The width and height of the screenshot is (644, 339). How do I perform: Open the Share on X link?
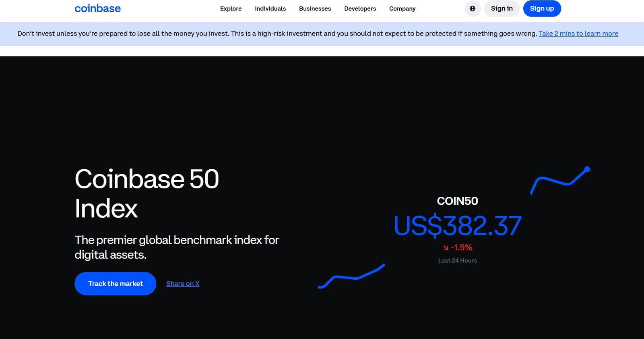(183, 284)
